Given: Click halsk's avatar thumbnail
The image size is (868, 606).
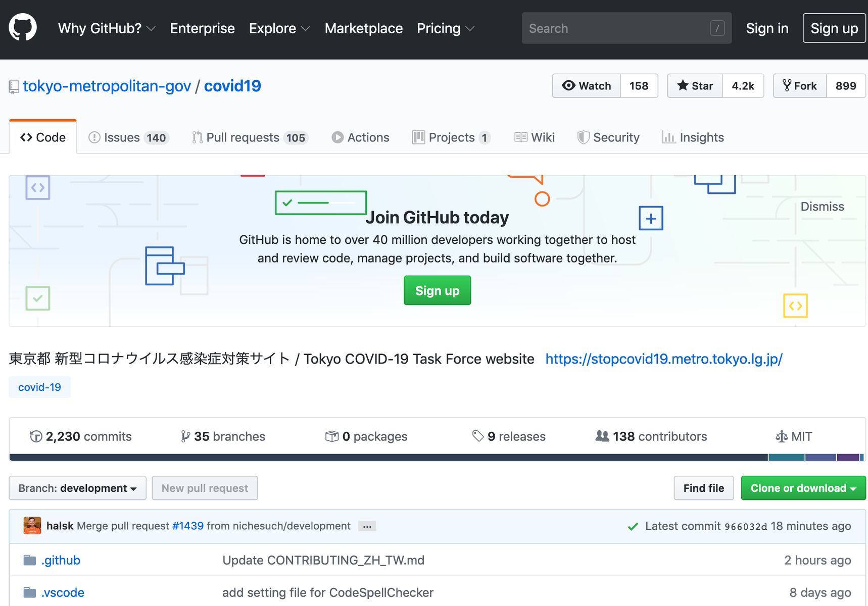Looking at the screenshot, I should pos(32,526).
